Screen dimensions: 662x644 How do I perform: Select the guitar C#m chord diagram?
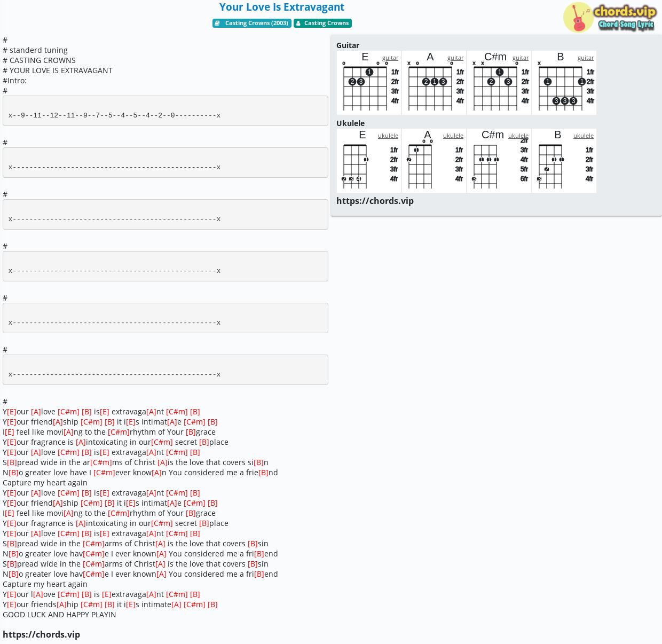(x=499, y=83)
